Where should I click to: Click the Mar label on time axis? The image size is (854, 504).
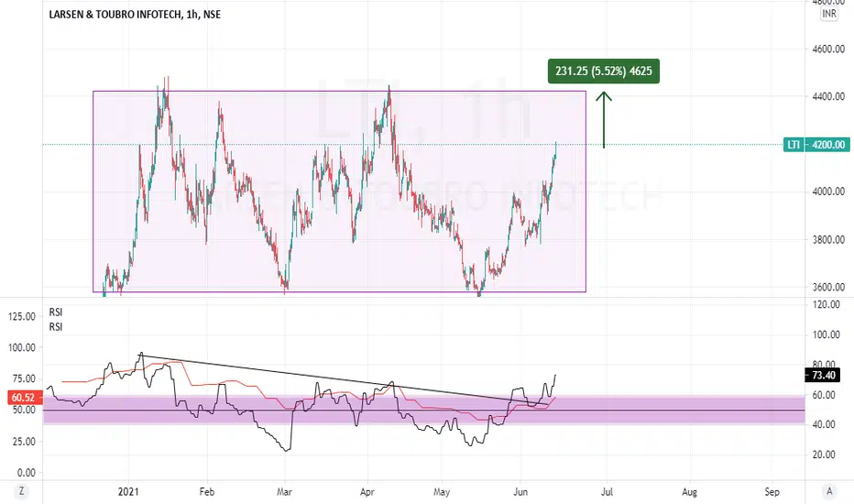point(284,491)
